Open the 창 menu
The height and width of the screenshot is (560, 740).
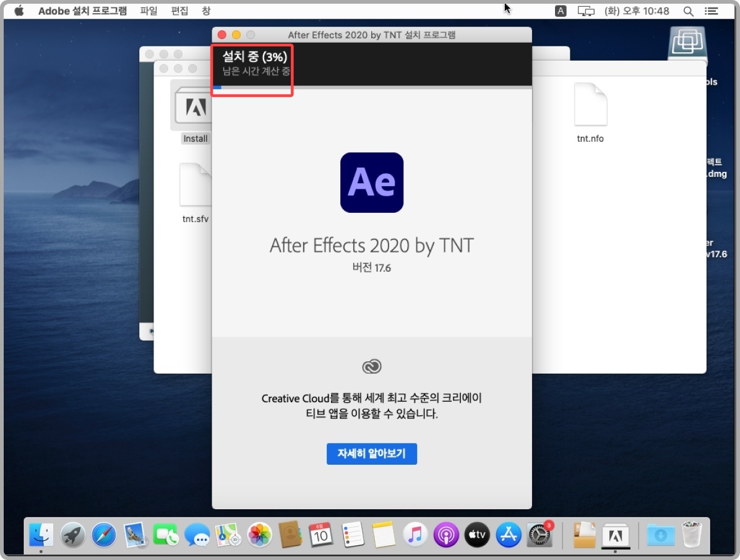[206, 11]
